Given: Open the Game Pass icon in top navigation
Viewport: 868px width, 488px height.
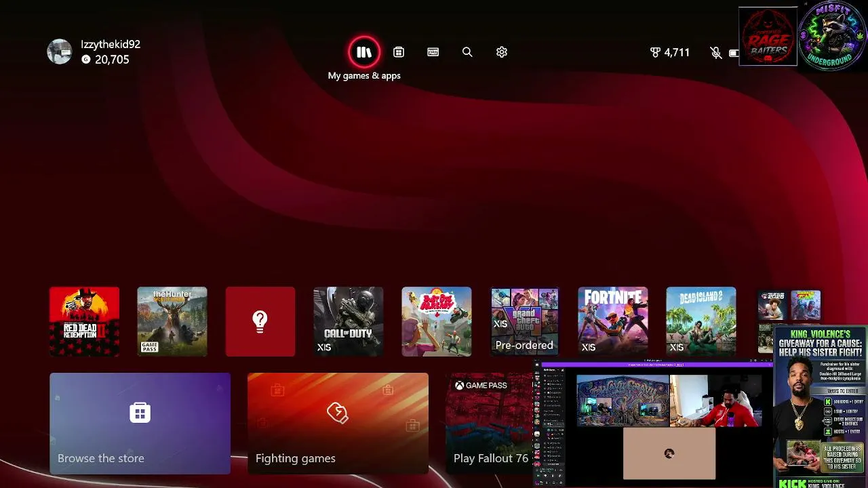Looking at the screenshot, I should pyautogui.click(x=433, y=52).
